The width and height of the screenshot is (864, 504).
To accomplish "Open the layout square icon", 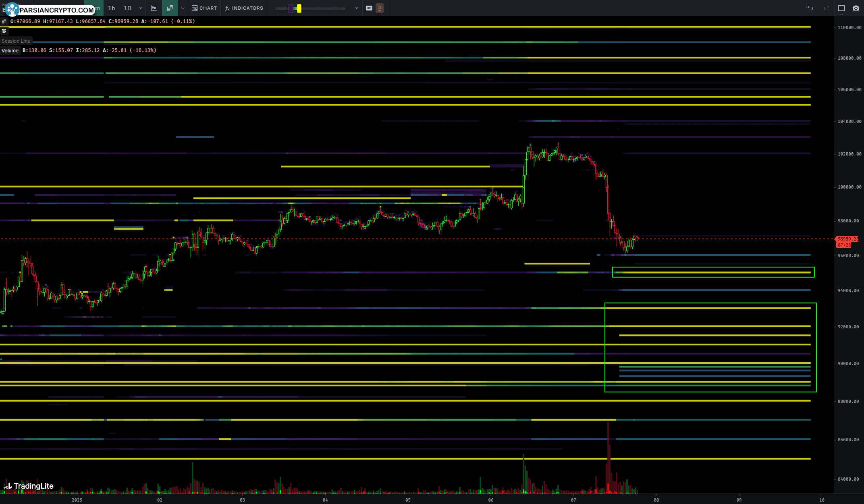I will click(841, 8).
